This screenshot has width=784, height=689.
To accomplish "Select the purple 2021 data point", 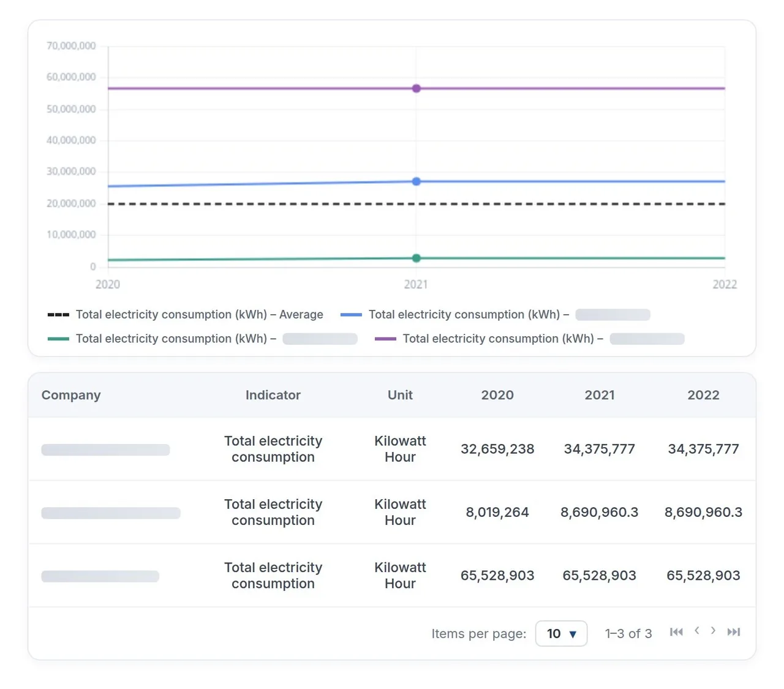I will point(417,89).
